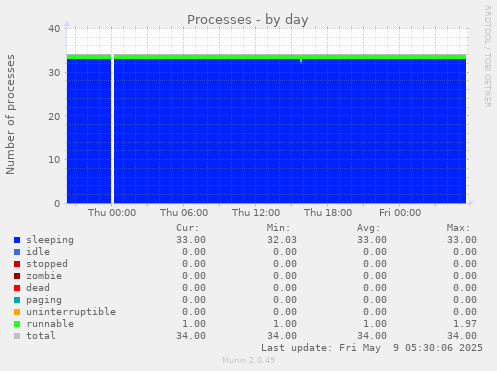Click the teal paging legend swatch

(17, 300)
